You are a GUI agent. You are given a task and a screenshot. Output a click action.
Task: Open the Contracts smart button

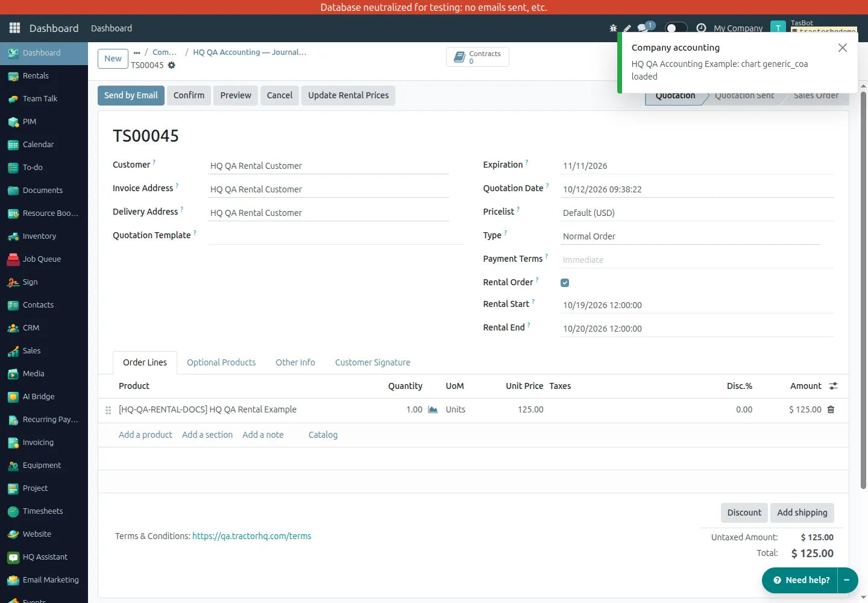(478, 57)
